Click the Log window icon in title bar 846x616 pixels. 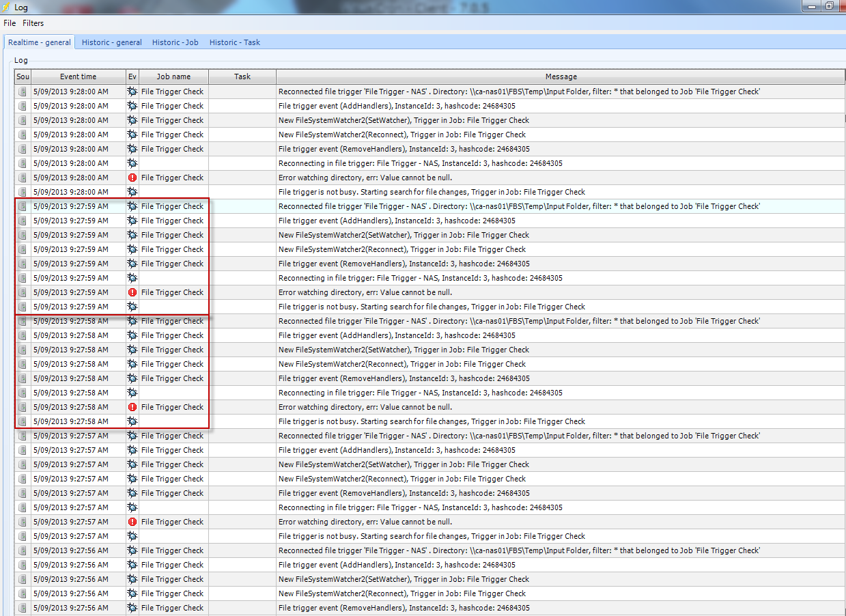[x=6, y=7]
